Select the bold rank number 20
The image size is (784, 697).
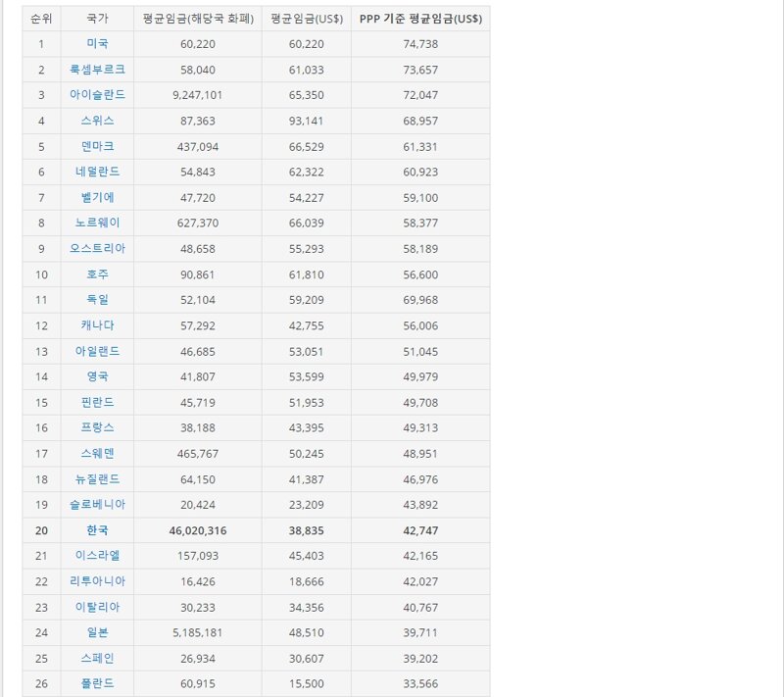41,531
